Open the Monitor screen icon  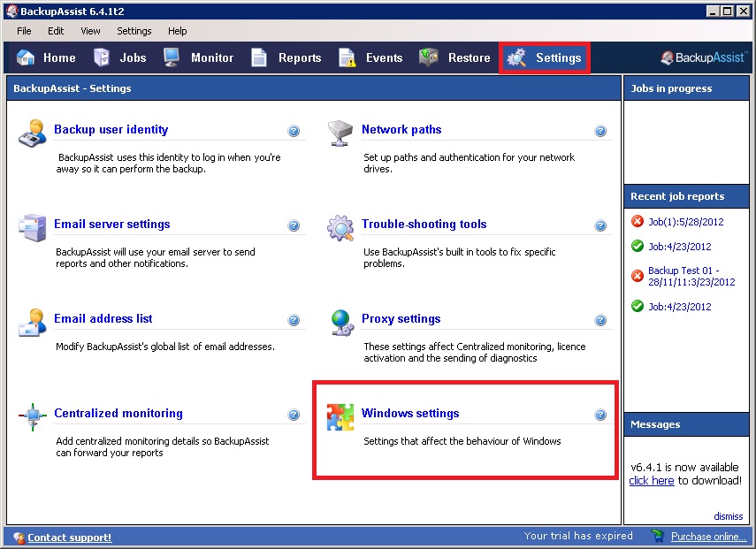tap(172, 57)
